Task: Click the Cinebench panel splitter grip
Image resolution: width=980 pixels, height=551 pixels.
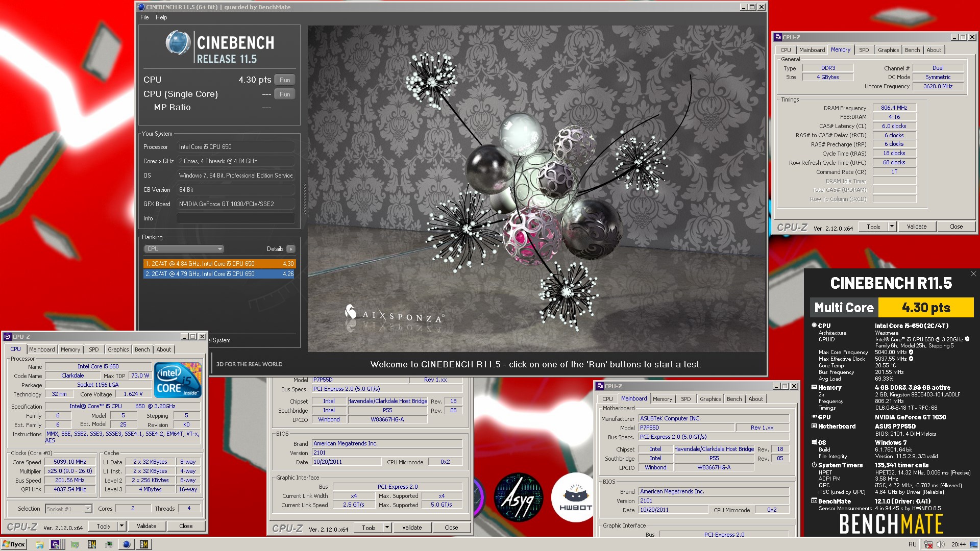Action: (x=304, y=199)
